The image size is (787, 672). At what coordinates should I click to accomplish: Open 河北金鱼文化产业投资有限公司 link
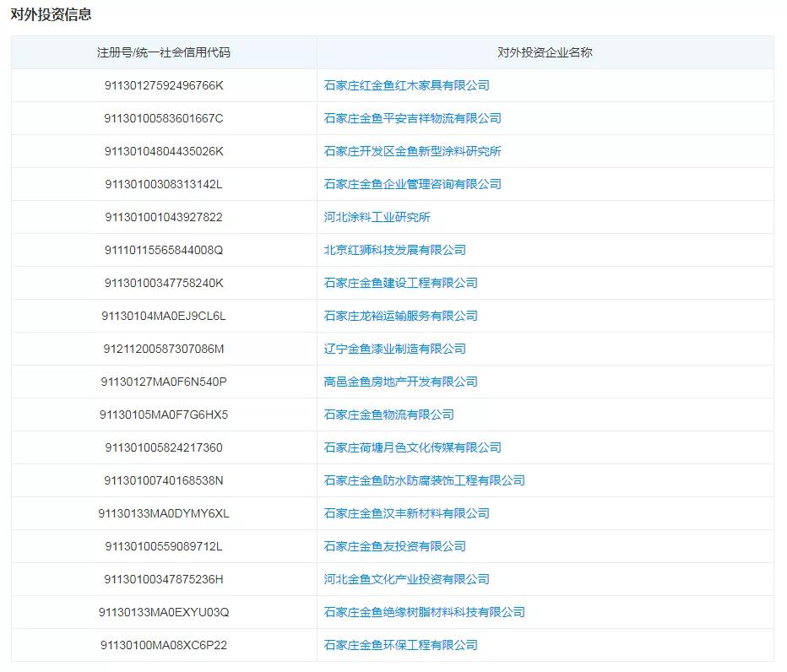[403, 579]
